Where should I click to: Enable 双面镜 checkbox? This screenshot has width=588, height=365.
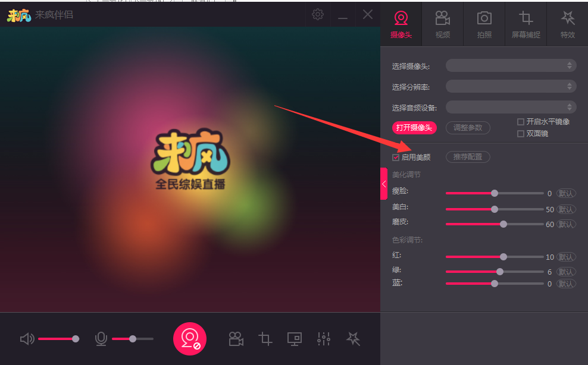[521, 134]
